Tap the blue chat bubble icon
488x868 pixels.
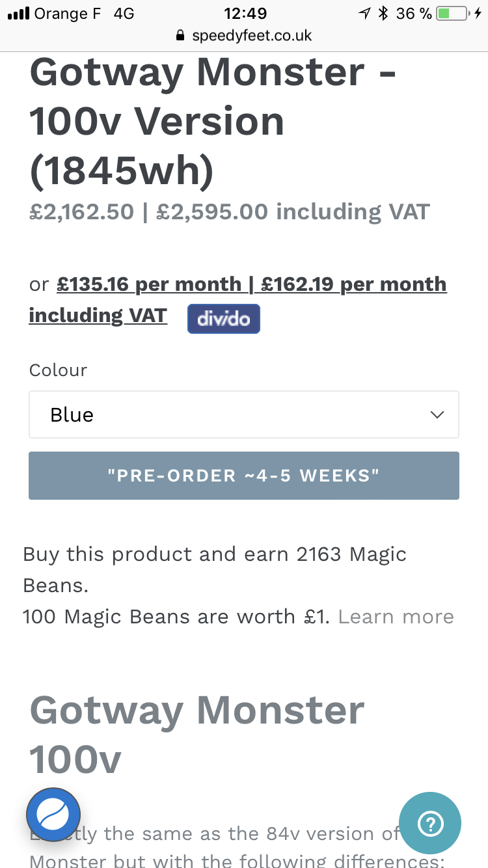(x=53, y=814)
